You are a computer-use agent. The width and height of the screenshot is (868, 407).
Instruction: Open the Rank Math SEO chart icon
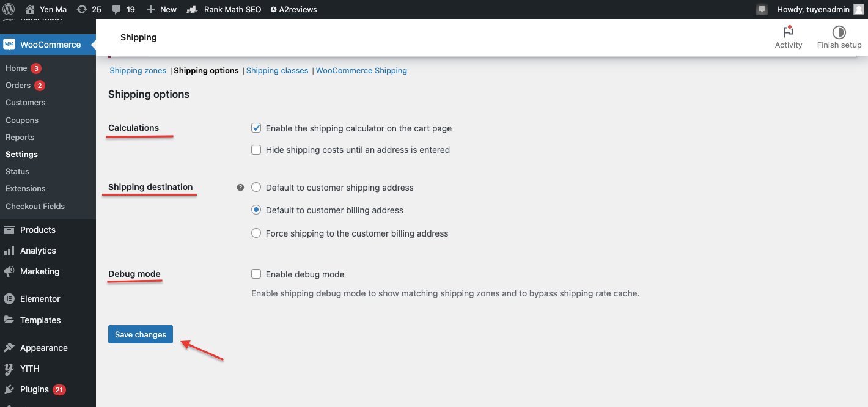point(193,9)
